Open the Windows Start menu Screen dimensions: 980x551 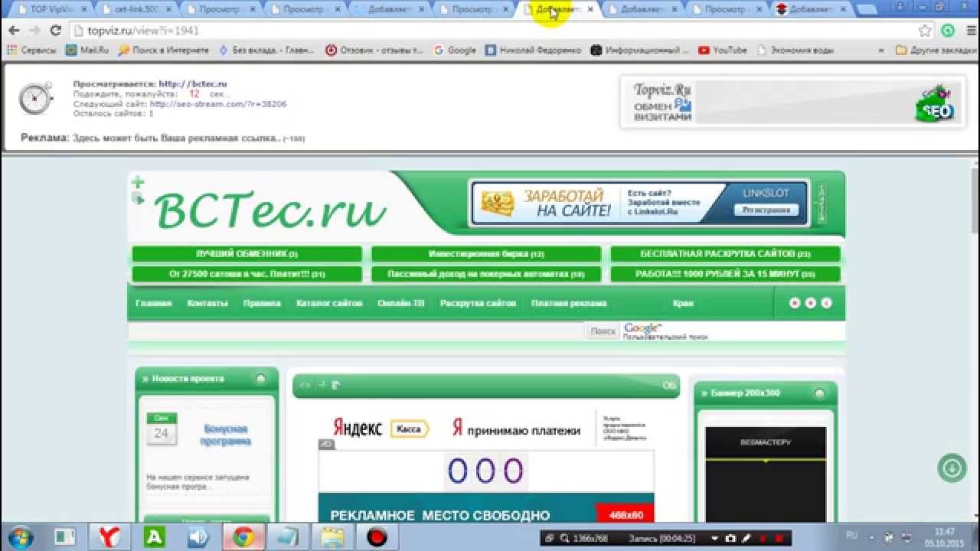(x=19, y=536)
